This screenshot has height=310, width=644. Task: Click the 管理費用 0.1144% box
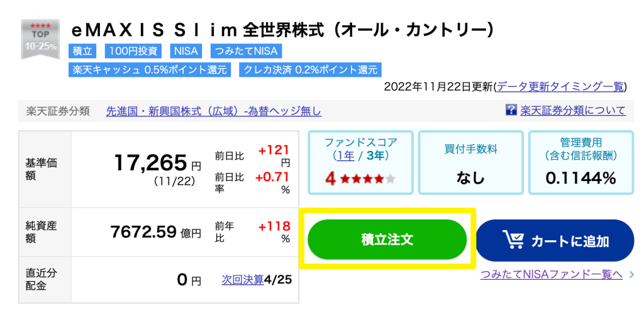point(580,162)
